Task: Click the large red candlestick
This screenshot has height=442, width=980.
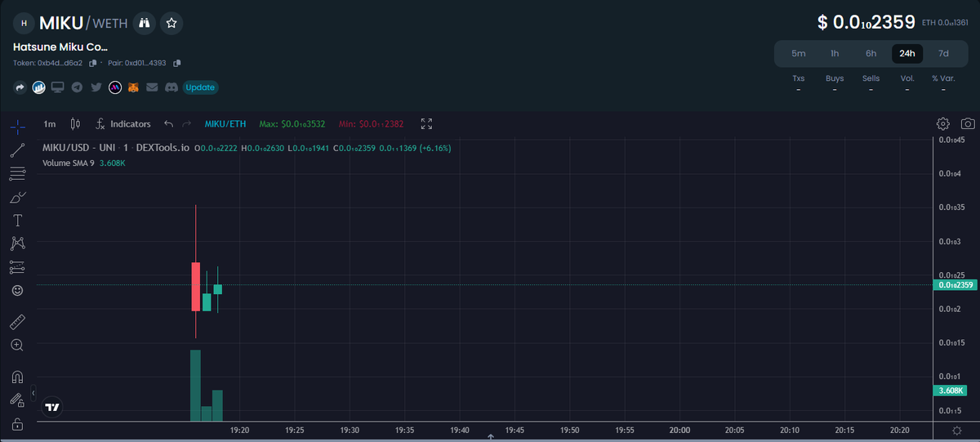Action: tap(196, 286)
